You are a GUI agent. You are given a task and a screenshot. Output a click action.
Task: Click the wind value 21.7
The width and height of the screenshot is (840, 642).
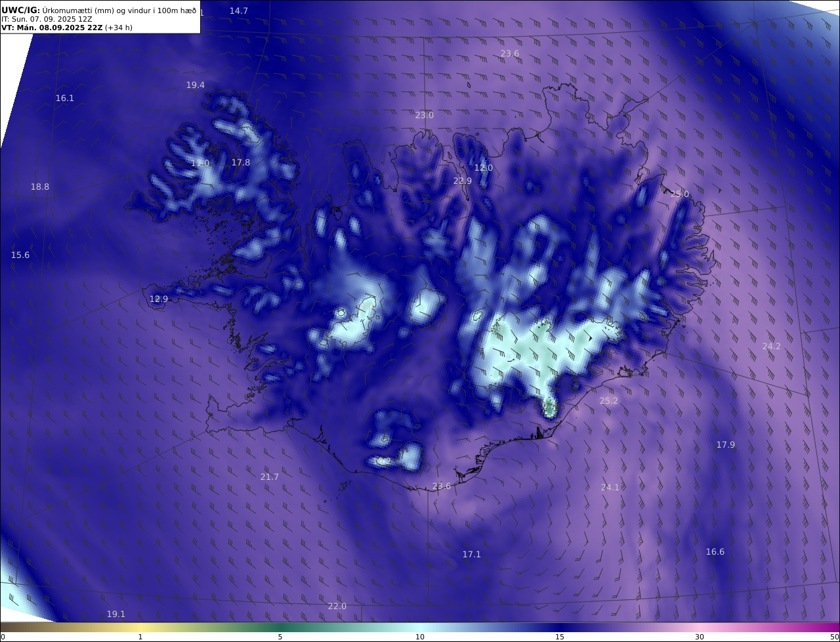(270, 477)
